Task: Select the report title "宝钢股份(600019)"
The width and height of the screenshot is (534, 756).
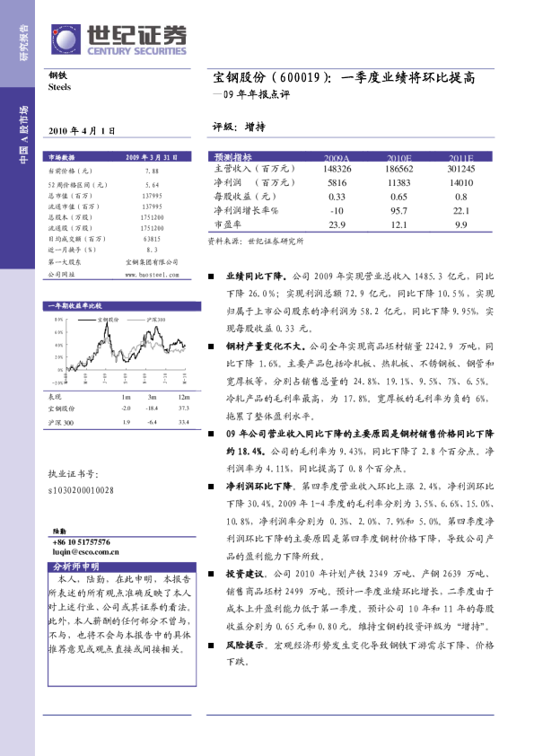Action: click(x=272, y=77)
